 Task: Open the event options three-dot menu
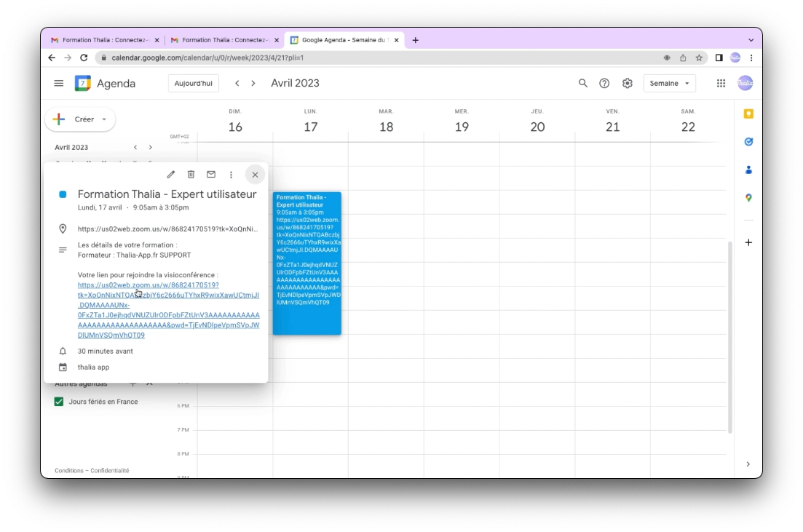coord(232,175)
